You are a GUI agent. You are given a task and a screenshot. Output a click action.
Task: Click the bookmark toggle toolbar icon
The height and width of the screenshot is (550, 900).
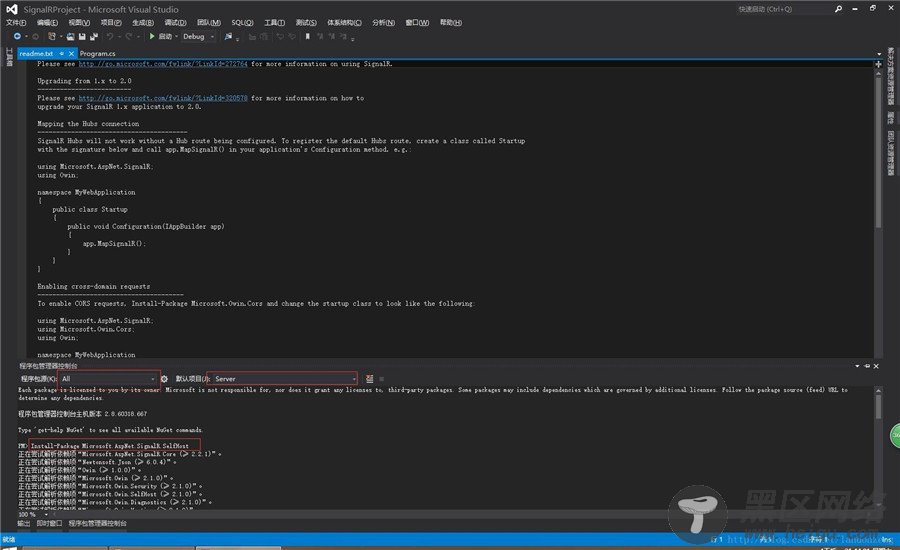[x=308, y=36]
